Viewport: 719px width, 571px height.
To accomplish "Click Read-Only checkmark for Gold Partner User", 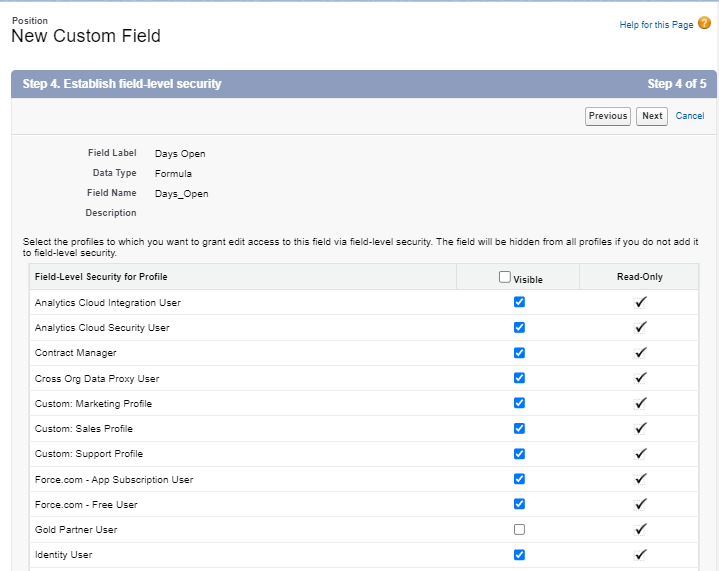I will click(641, 529).
